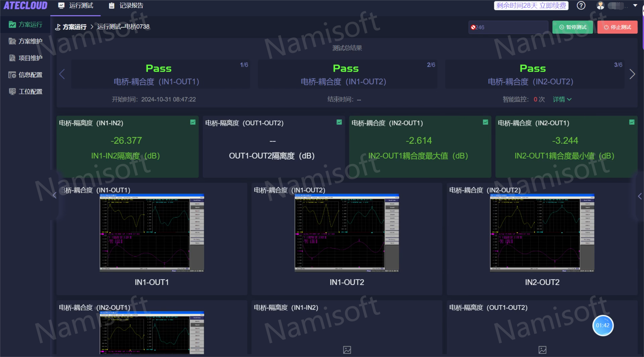Click the 暂停测试 button
This screenshot has width=644, height=357.
pyautogui.click(x=572, y=27)
